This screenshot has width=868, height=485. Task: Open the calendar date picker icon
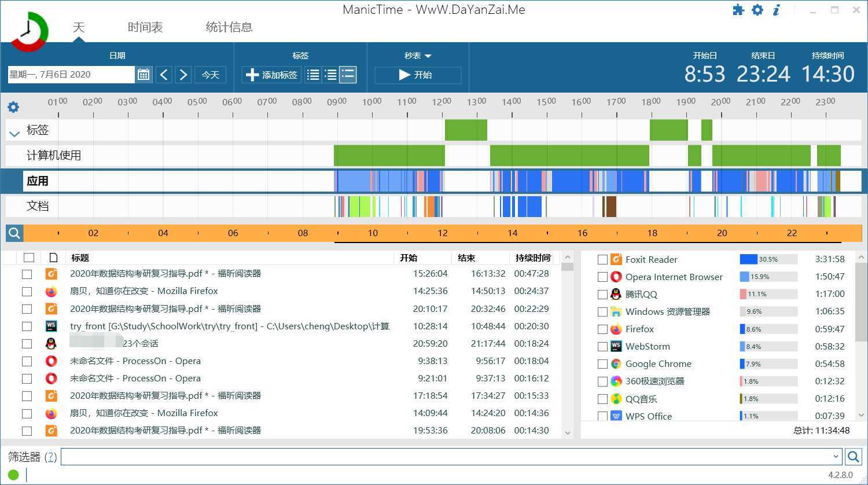[144, 75]
